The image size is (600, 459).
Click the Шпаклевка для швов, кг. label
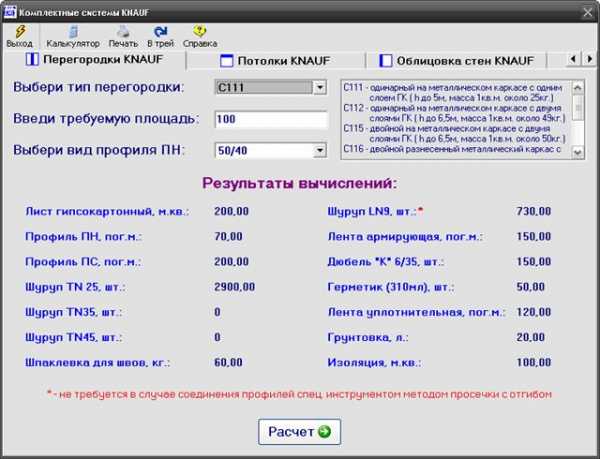[x=98, y=363]
